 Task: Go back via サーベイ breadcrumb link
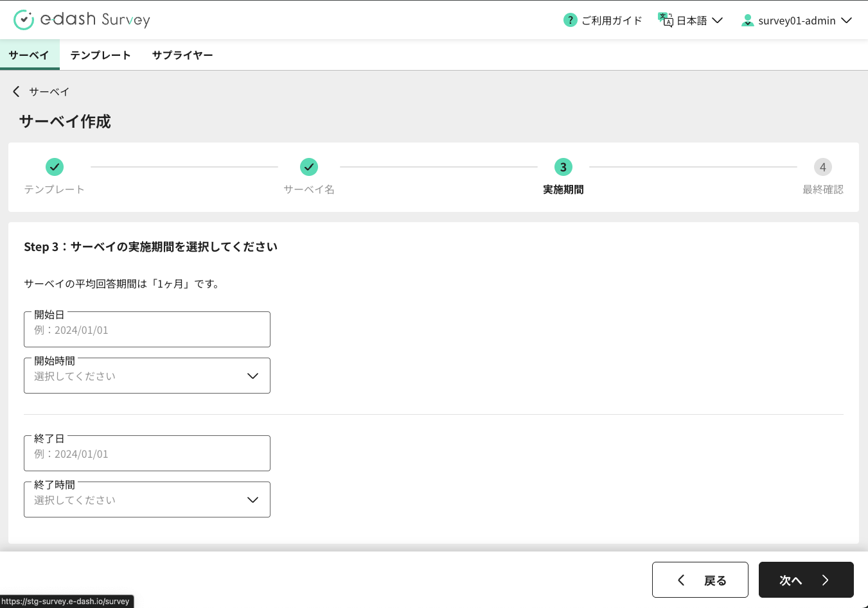[x=49, y=92]
